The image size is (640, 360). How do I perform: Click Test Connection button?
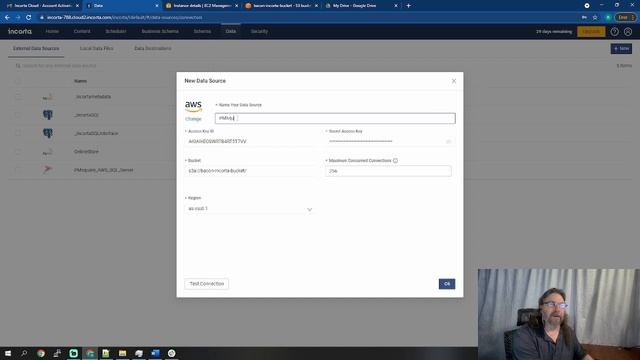pyautogui.click(x=207, y=284)
